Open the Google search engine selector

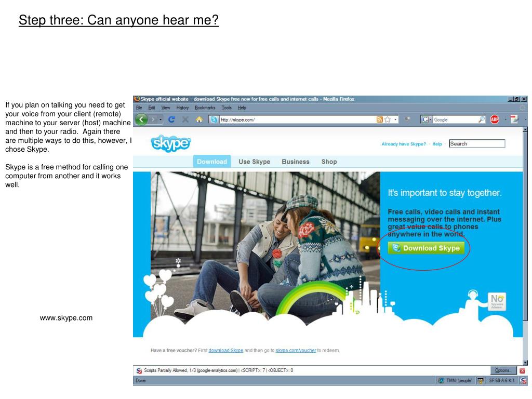click(426, 119)
